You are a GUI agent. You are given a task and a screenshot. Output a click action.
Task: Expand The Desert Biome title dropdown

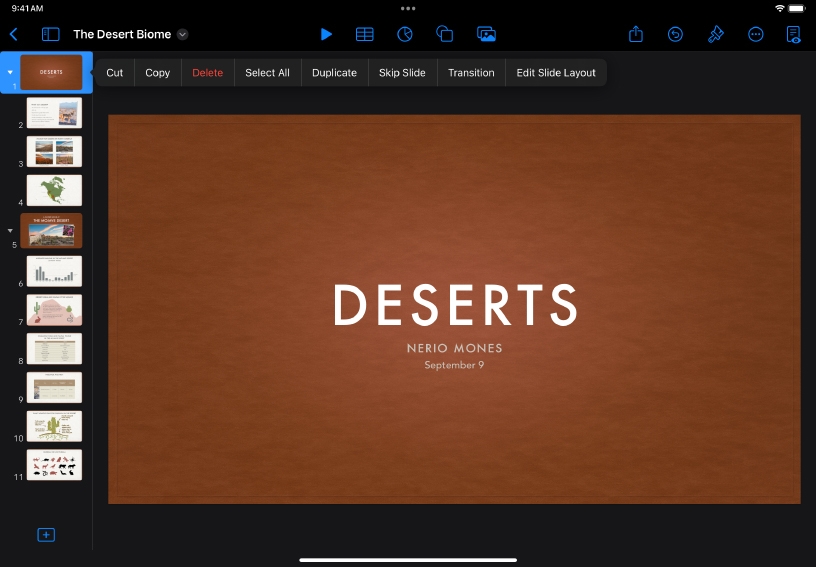[182, 34]
